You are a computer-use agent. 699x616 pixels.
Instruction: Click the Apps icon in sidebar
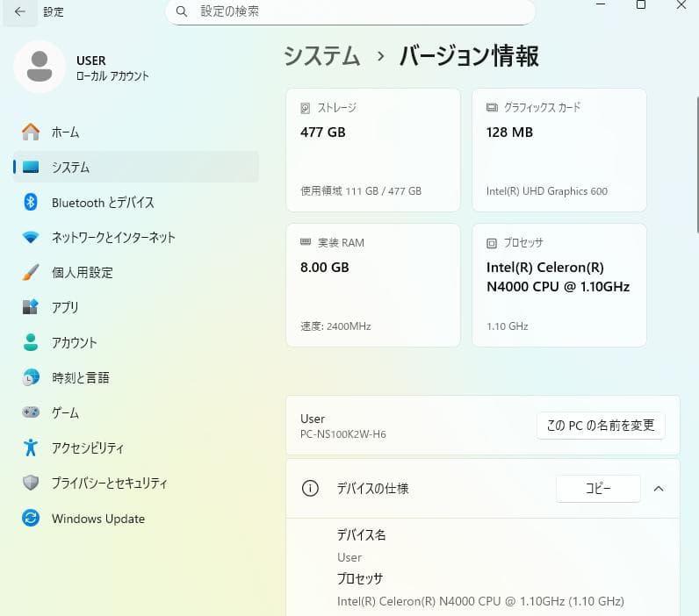click(x=31, y=307)
